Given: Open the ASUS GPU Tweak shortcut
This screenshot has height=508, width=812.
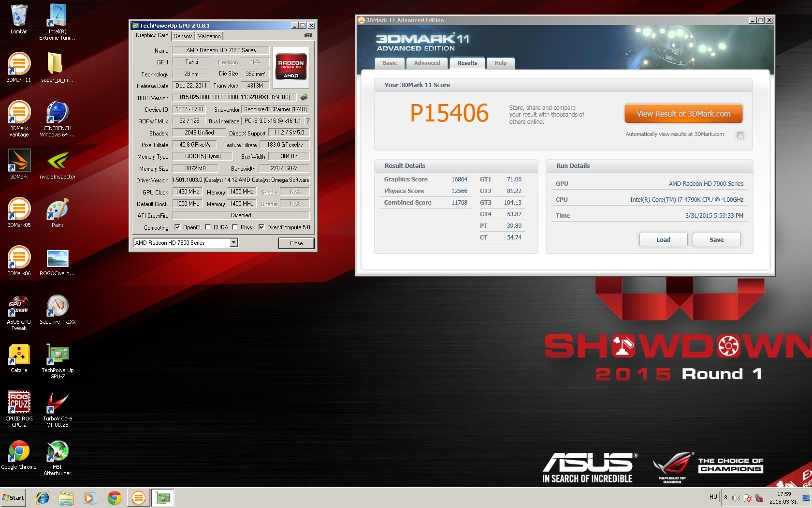Looking at the screenshot, I should (x=19, y=313).
